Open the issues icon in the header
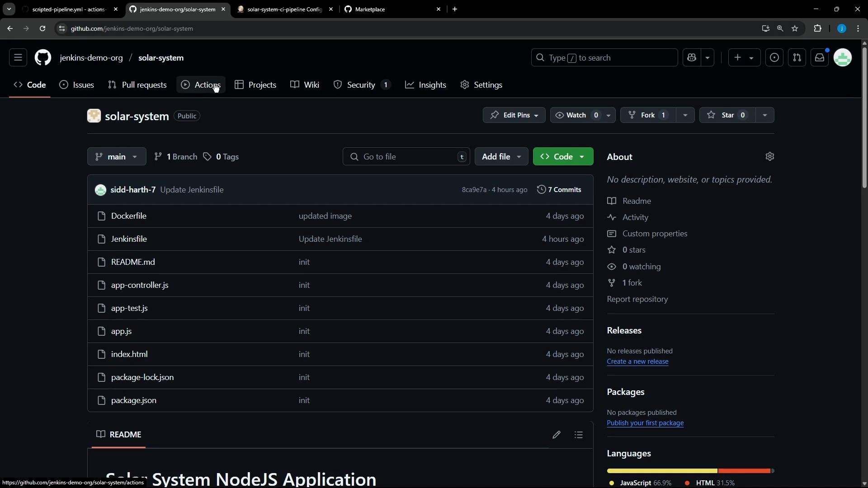The height and width of the screenshot is (488, 868). coord(774,57)
